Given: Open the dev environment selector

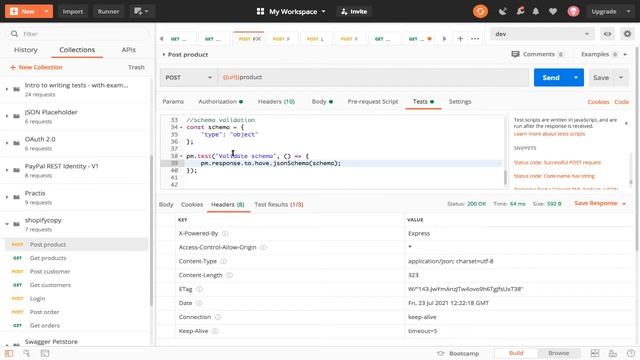Looking at the screenshot, I should pyautogui.click(x=542, y=34).
